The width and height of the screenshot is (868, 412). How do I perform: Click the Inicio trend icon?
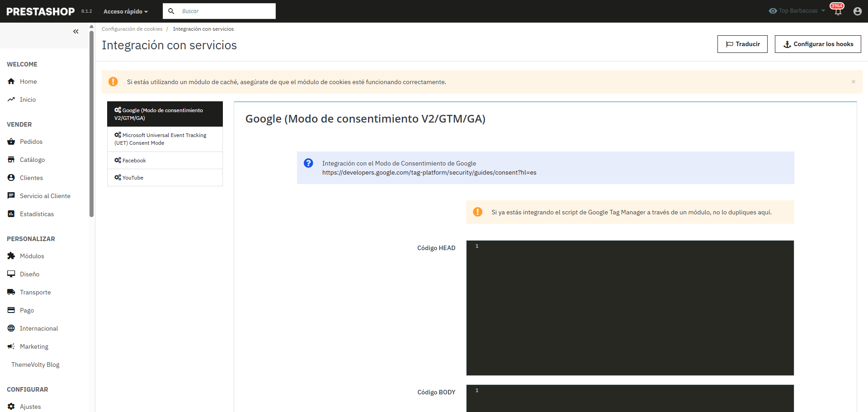pos(11,99)
